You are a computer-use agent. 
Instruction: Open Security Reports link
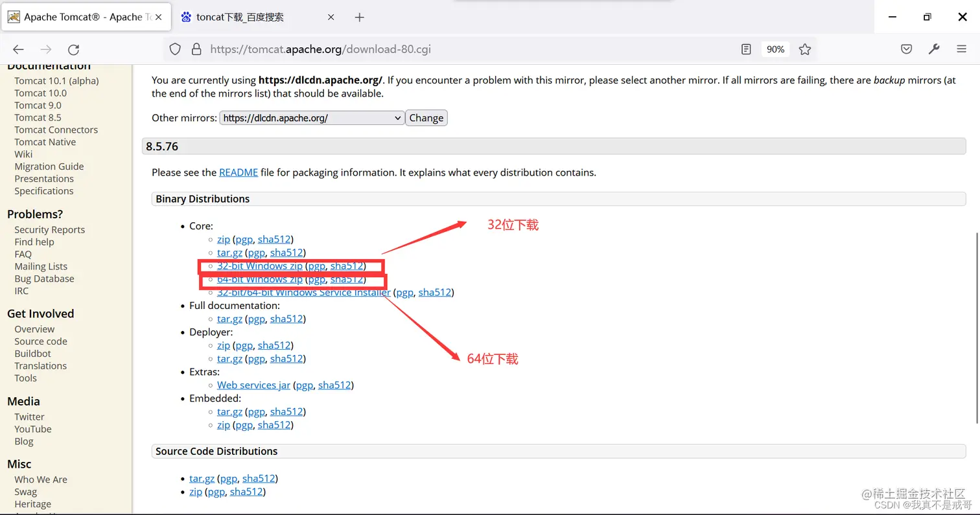click(x=49, y=230)
